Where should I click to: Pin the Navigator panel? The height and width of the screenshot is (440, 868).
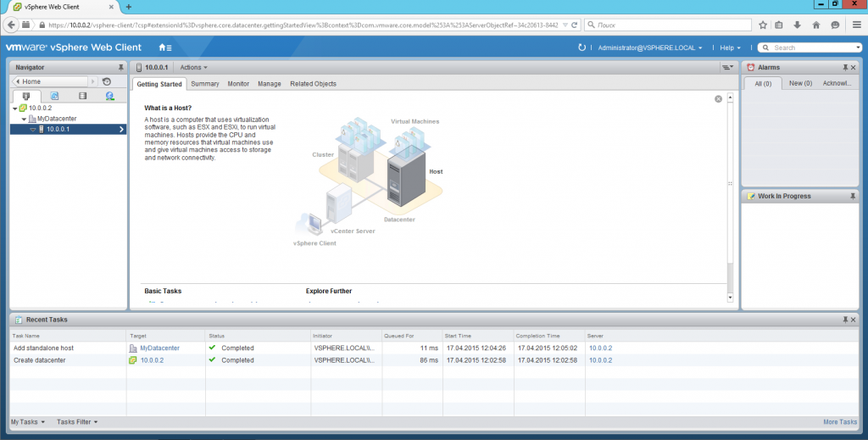[x=120, y=68]
